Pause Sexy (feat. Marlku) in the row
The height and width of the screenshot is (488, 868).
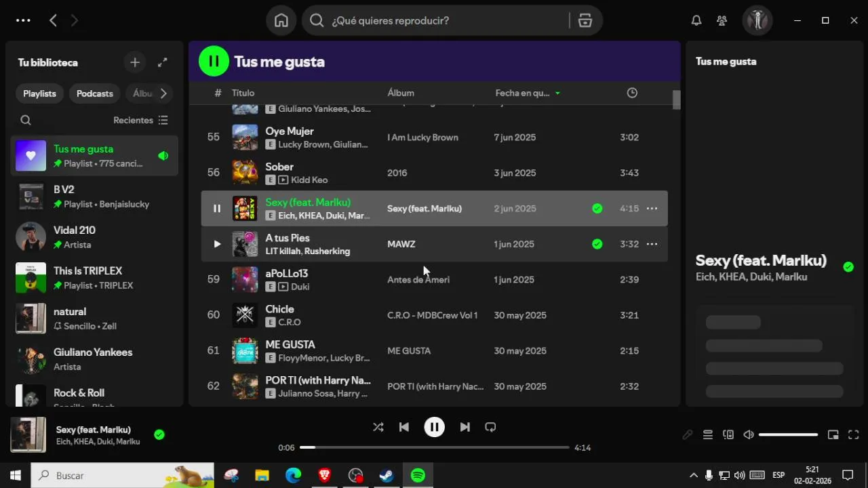coord(217,208)
